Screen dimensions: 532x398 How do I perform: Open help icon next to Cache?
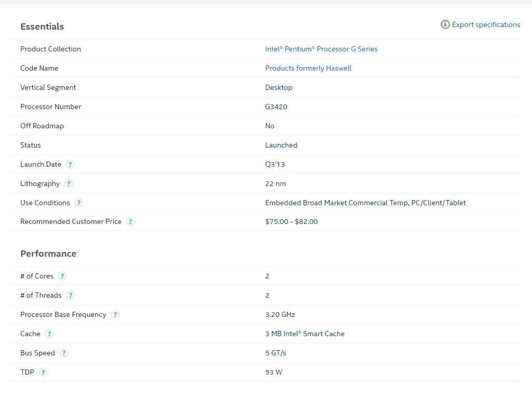pos(49,334)
